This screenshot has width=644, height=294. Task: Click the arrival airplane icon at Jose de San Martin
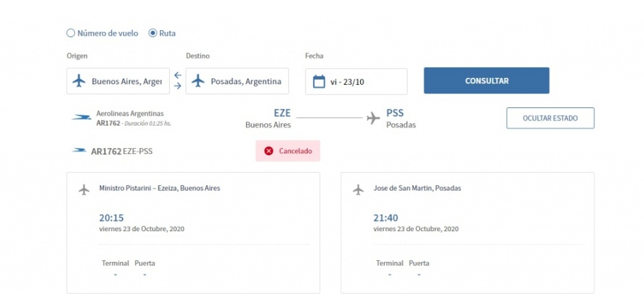point(358,189)
